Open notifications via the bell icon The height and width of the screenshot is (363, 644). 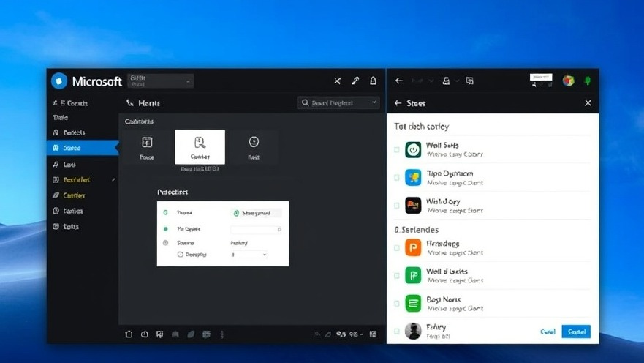click(x=373, y=81)
